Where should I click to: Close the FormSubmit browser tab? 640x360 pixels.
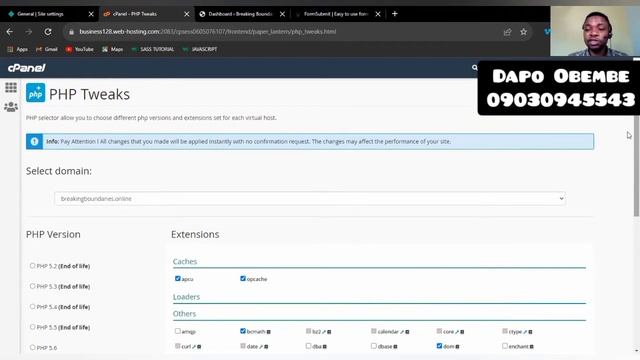[x=378, y=14]
